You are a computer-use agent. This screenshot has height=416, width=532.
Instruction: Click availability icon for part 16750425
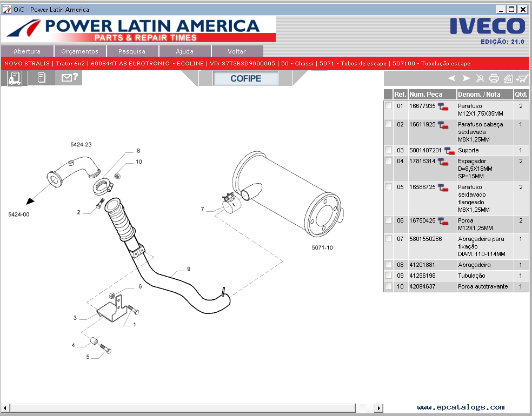[443, 221]
